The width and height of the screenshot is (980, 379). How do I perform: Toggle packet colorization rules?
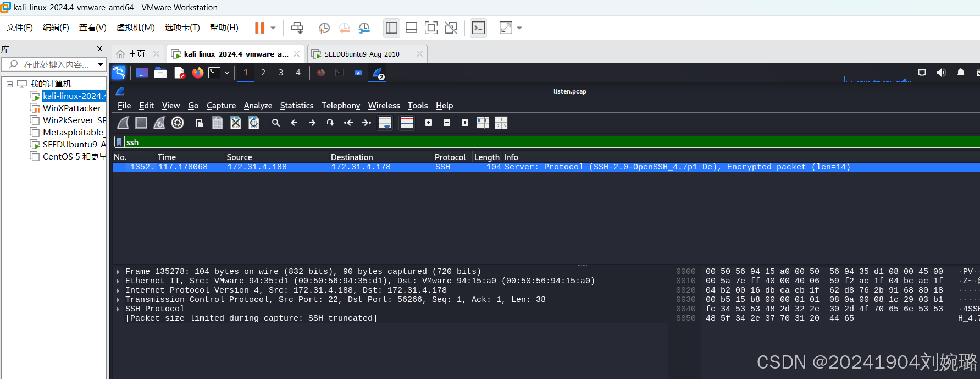tap(407, 123)
